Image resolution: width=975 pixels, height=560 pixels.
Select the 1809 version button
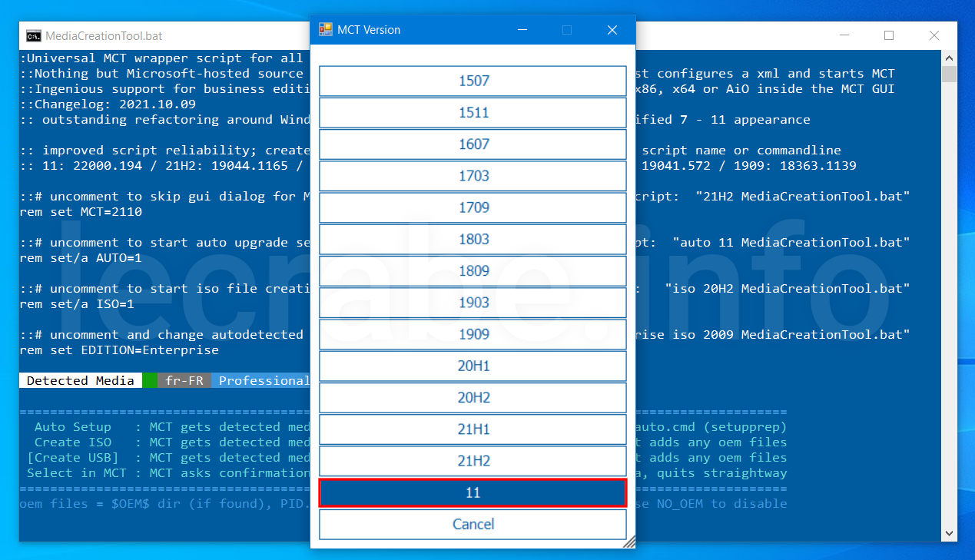tap(473, 270)
